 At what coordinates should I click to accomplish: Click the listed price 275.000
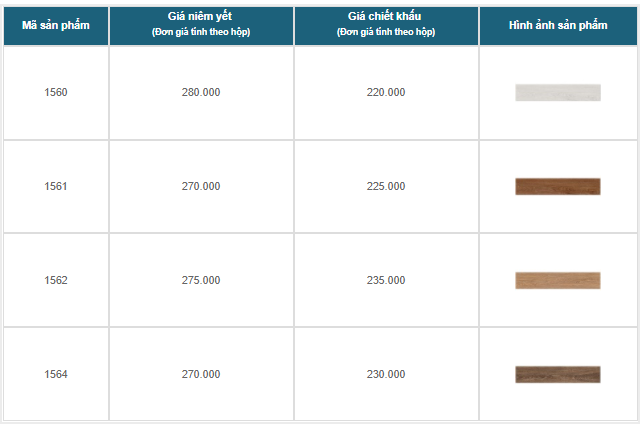point(201,280)
